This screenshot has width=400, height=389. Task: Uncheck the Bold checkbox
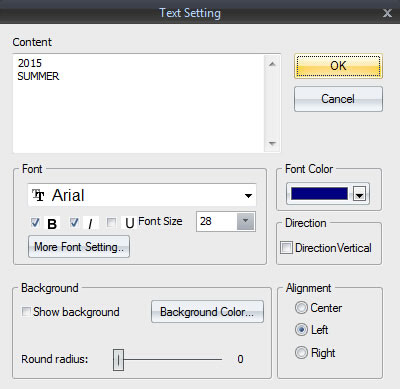tap(35, 222)
